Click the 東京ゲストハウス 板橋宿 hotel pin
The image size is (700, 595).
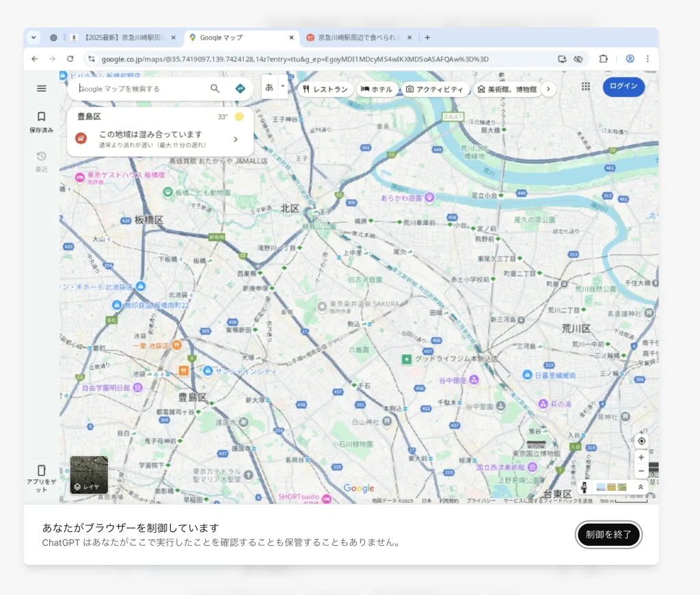point(80,177)
